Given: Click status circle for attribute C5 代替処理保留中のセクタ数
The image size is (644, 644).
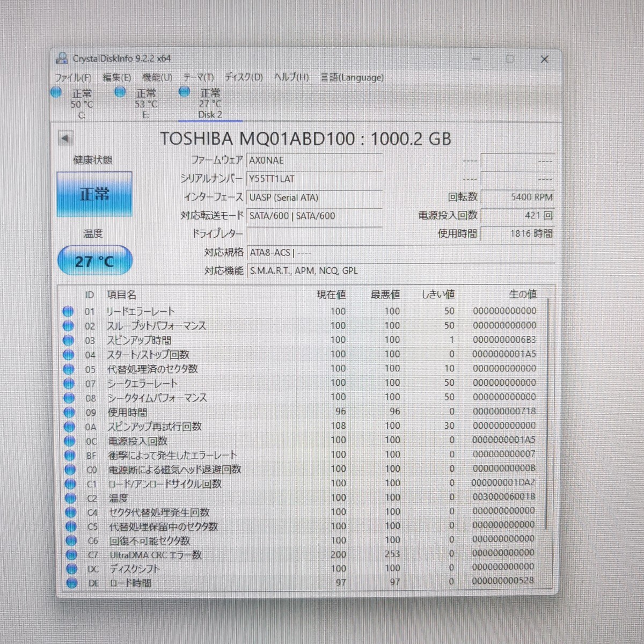Looking at the screenshot, I should pos(71,526).
